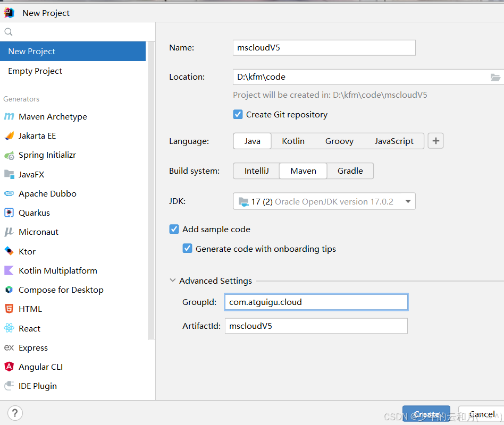Screen dimensions: 504x425
Task: Click the Create button
Action: coord(426,414)
